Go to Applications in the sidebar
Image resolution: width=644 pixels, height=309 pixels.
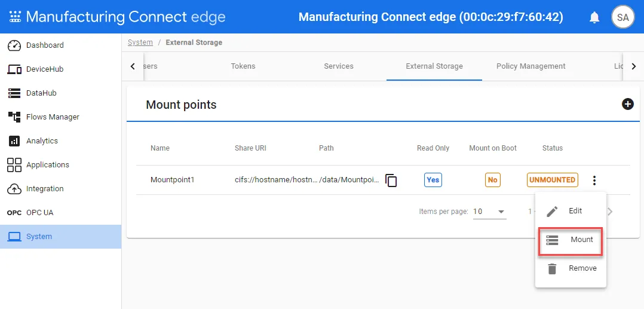(61, 165)
